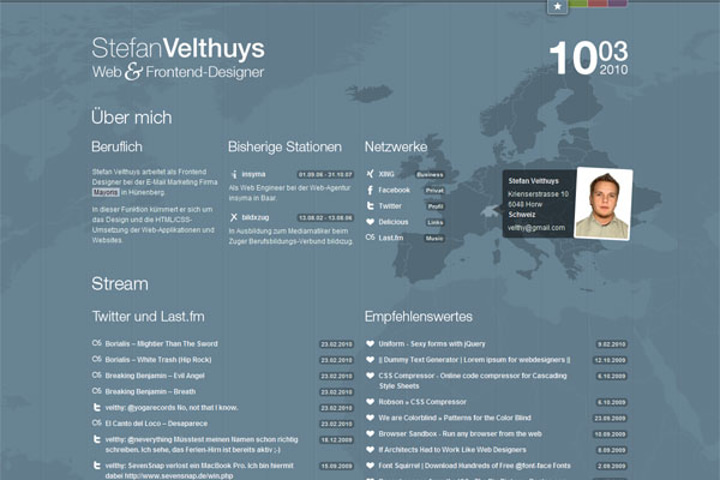Click the bildxzug station icon
The image size is (720, 480).
[234, 217]
